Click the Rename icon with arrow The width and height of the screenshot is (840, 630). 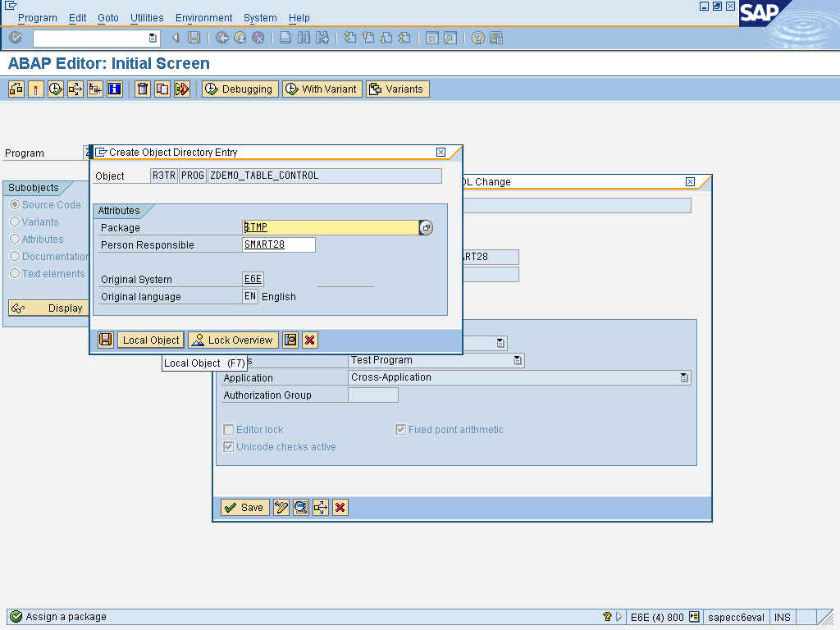click(182, 89)
